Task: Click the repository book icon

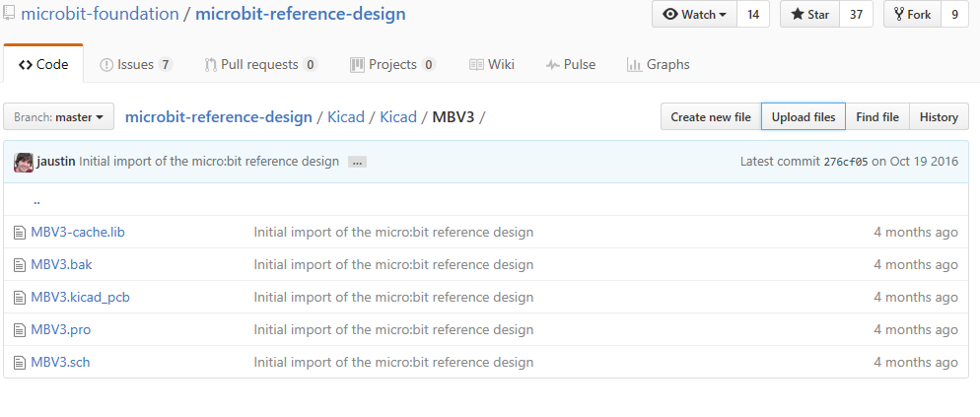Action: pyautogui.click(x=9, y=14)
